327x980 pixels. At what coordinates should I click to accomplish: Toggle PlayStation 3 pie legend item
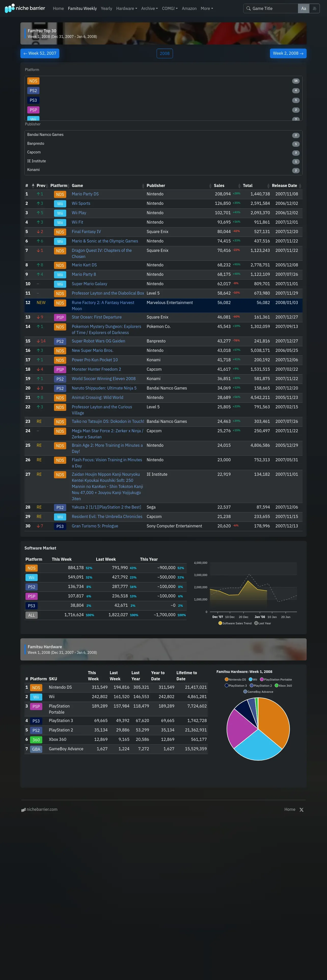pyautogui.click(x=236, y=686)
